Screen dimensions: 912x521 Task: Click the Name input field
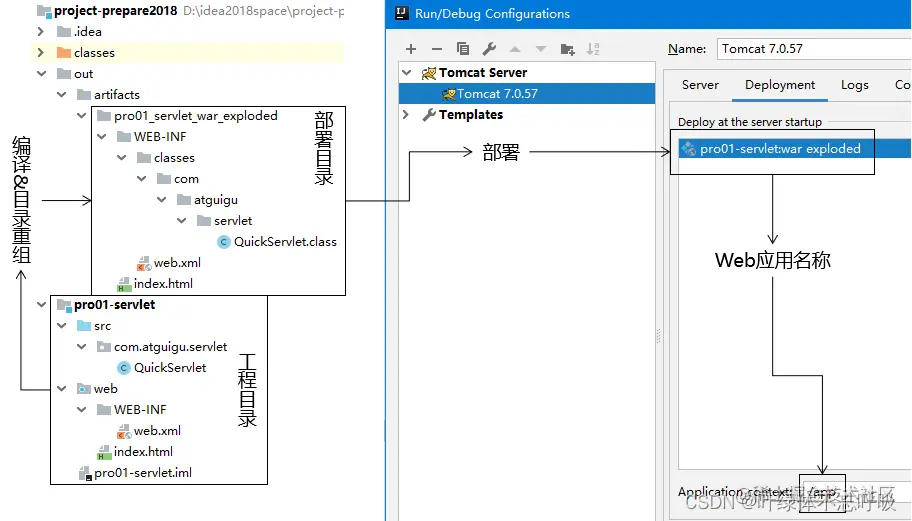pos(814,49)
